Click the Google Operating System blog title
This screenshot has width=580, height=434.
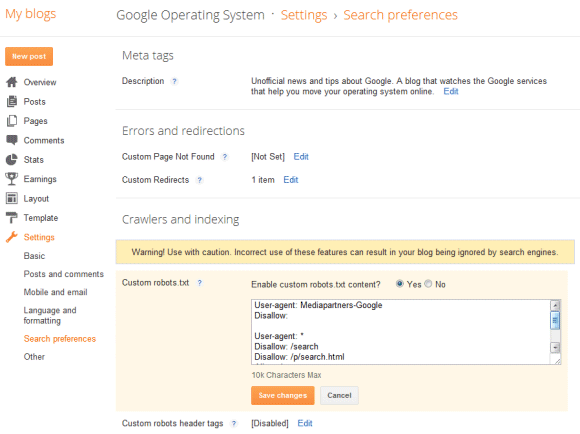point(190,15)
